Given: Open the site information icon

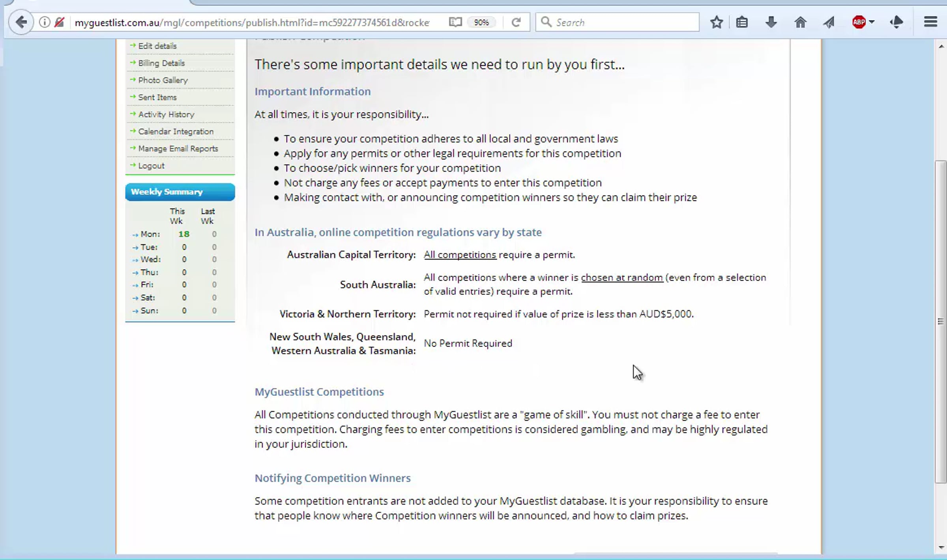Looking at the screenshot, I should click(45, 22).
